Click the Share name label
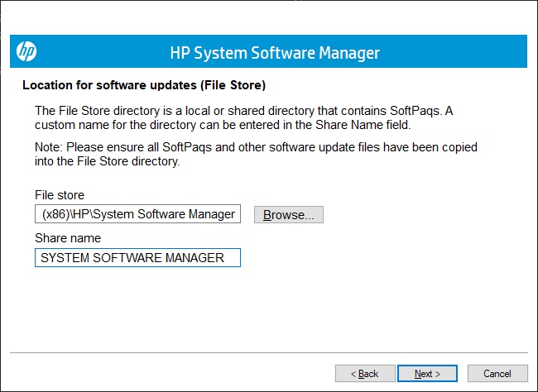 (x=68, y=238)
